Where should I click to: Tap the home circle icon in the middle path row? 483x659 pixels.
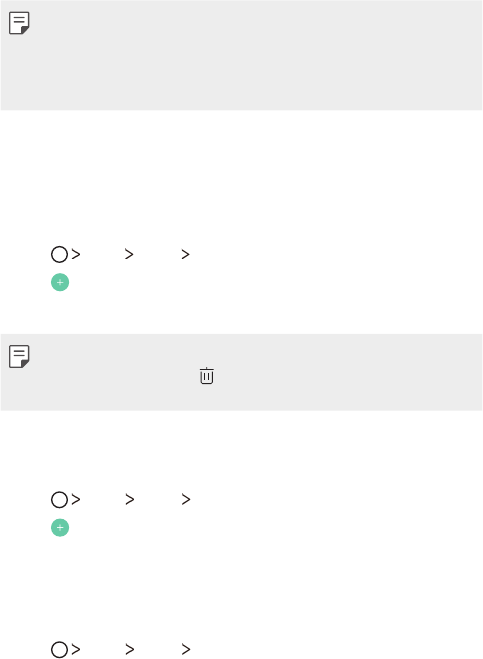coord(59,500)
